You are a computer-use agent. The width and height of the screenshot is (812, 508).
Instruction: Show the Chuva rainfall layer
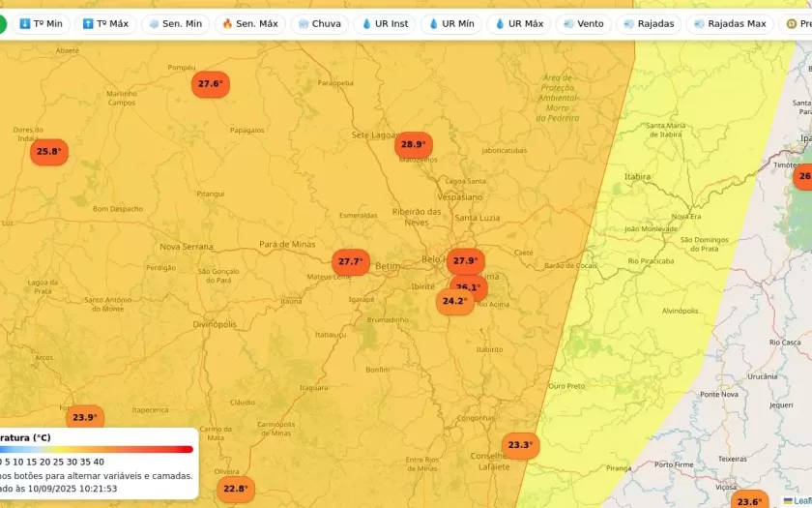coord(320,23)
